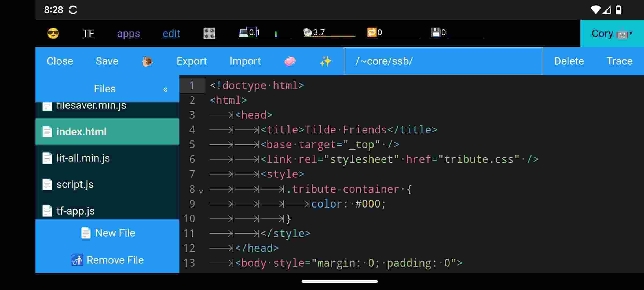Click the Save button
This screenshot has width=644, height=290.
click(x=107, y=61)
